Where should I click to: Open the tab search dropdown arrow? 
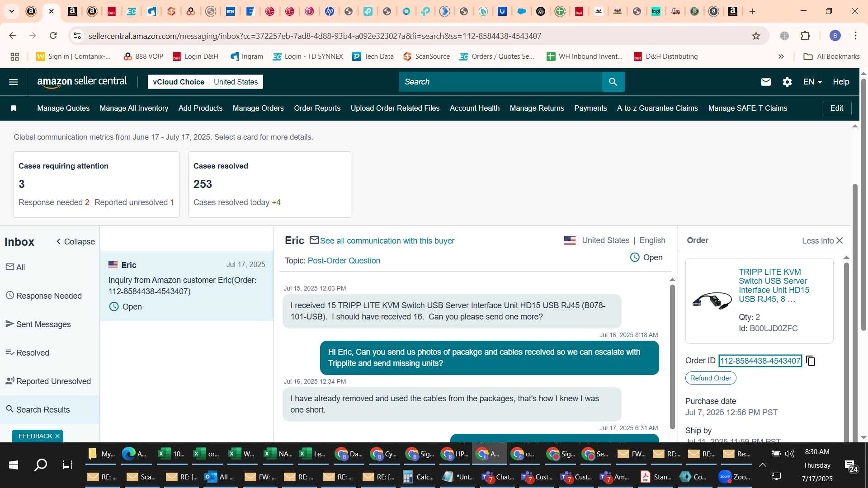pos(11,11)
